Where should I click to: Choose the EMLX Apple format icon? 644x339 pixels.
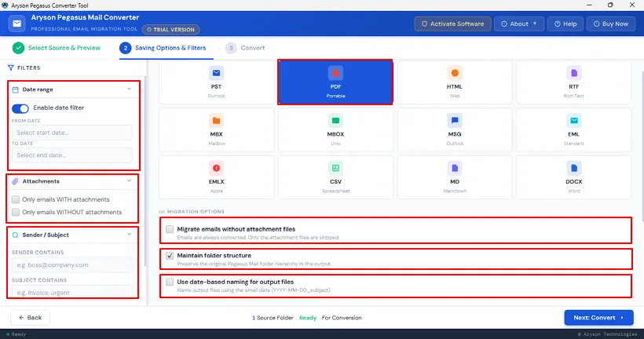pyautogui.click(x=217, y=168)
